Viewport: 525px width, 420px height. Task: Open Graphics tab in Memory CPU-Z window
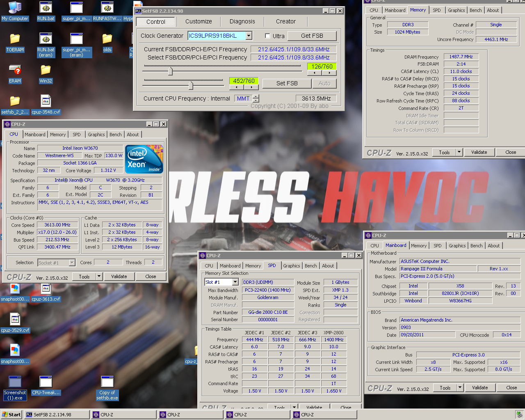(x=457, y=10)
